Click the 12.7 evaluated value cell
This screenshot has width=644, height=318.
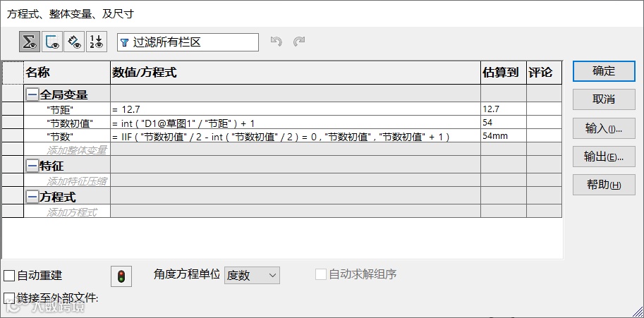(504, 109)
